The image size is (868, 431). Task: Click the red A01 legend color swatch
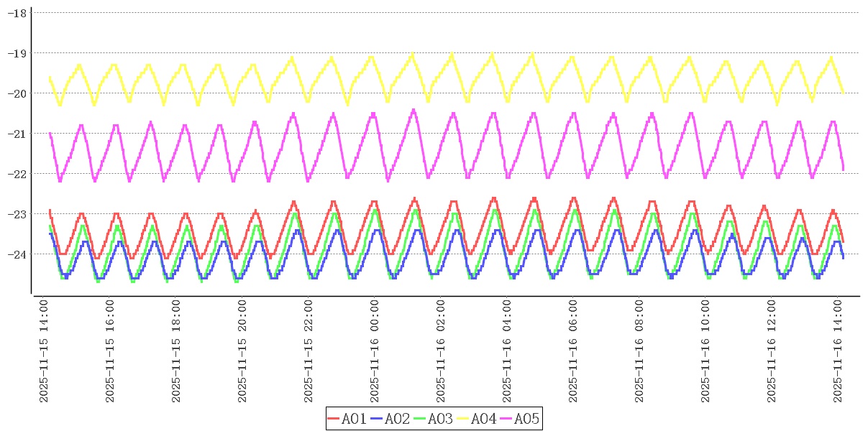point(334,419)
